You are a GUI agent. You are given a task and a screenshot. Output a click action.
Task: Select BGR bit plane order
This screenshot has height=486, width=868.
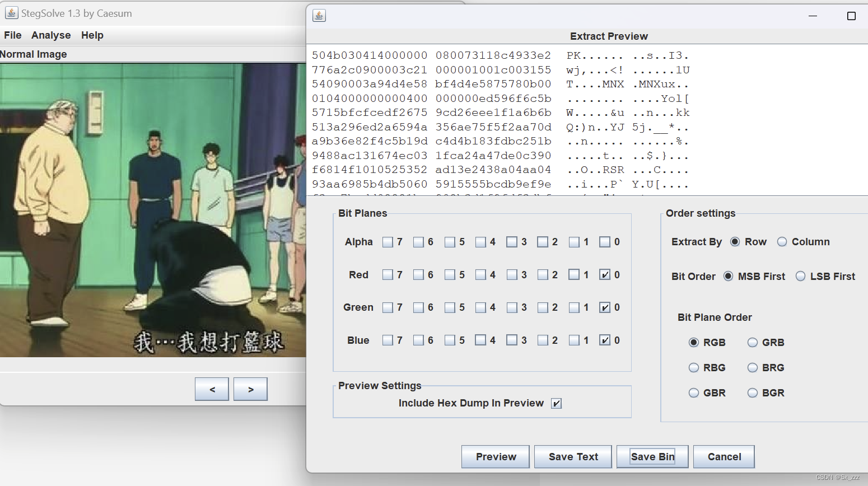pyautogui.click(x=753, y=392)
